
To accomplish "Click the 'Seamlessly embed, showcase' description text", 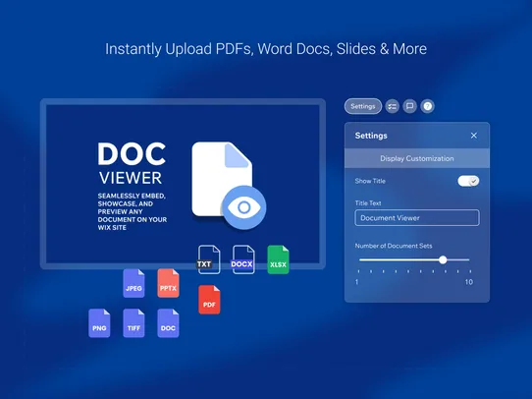I will click(x=133, y=211).
